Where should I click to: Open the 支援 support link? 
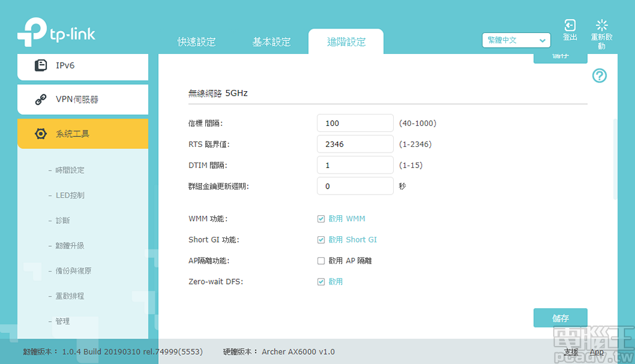pos(571,351)
